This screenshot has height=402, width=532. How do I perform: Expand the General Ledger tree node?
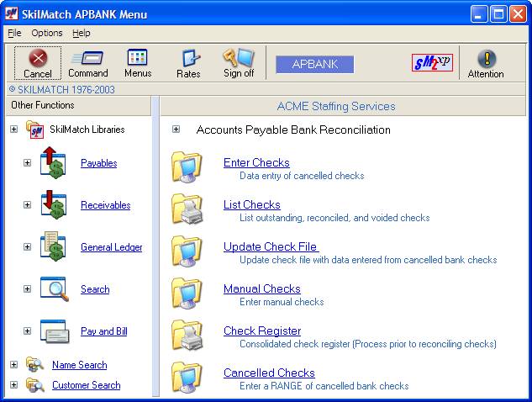pos(27,247)
